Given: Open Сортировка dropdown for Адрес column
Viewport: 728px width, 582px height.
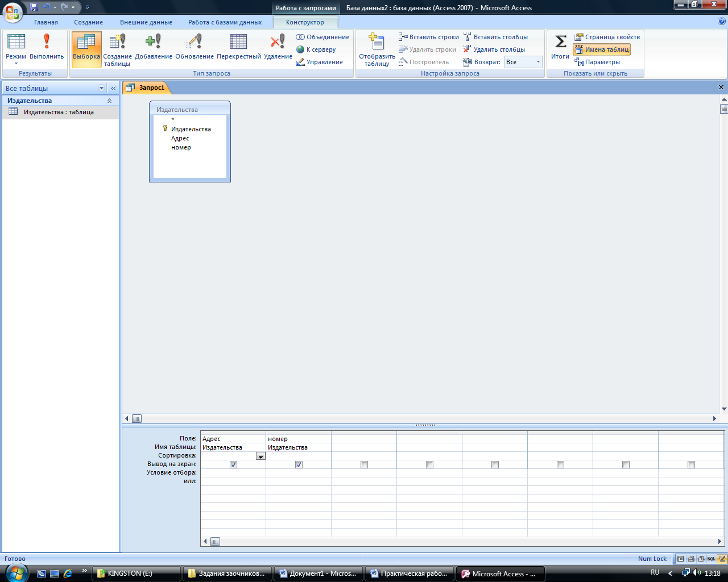Looking at the screenshot, I should [x=260, y=456].
